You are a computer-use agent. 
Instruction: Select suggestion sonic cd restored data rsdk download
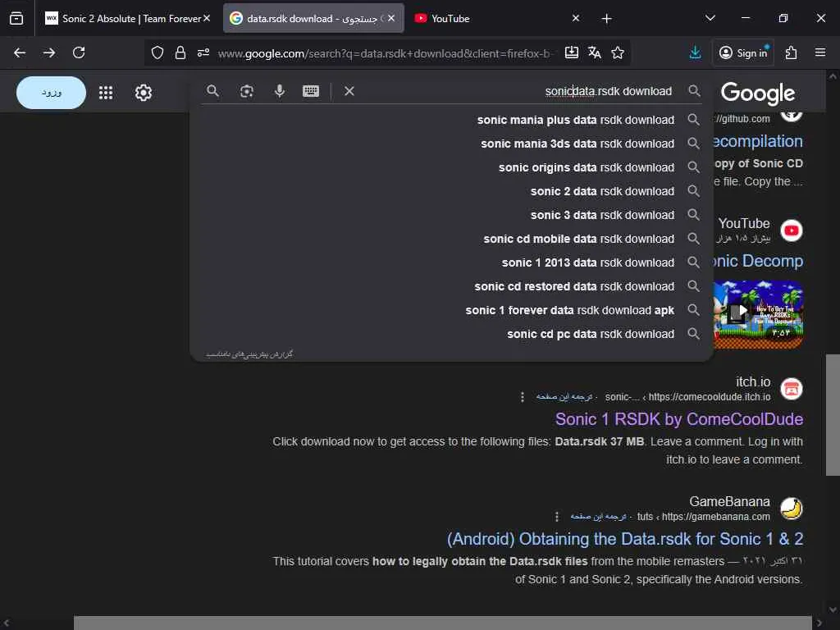click(450, 286)
